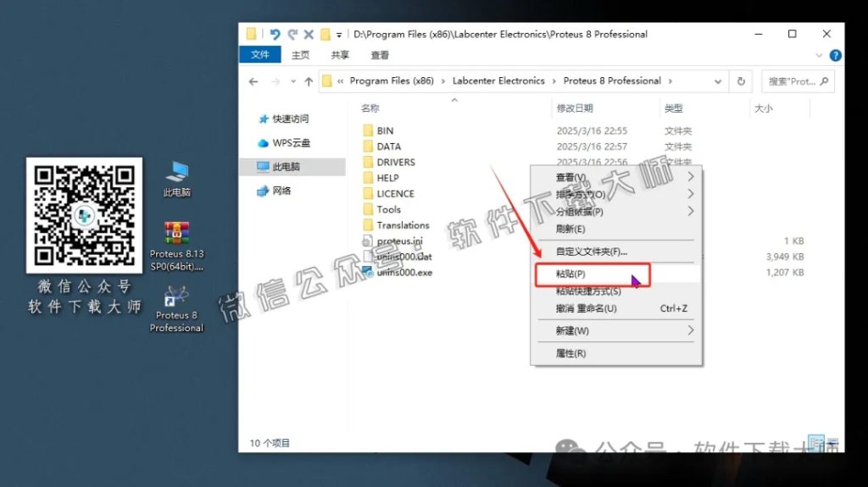Viewport: 868px width, 487px height.
Task: Open address bar history dropdown
Action: 717,81
